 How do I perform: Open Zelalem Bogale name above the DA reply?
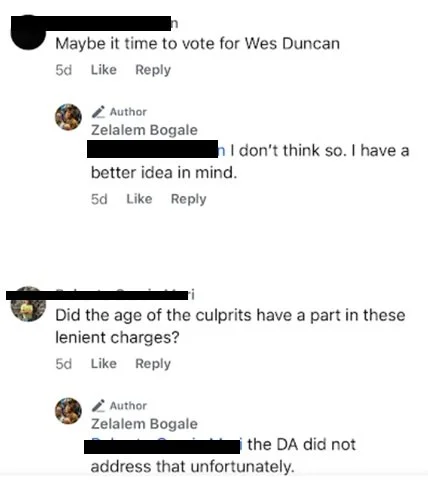pyautogui.click(x=144, y=424)
